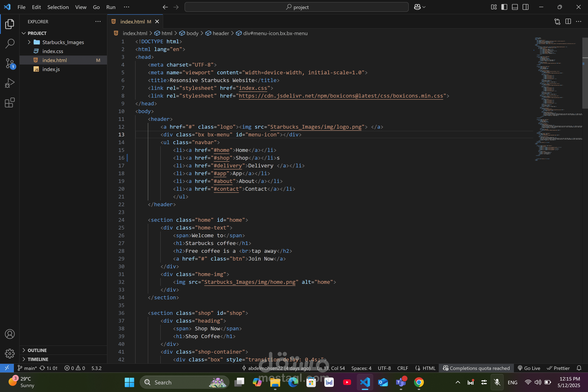
Task: Click the Accounts icon
Action: [10, 334]
